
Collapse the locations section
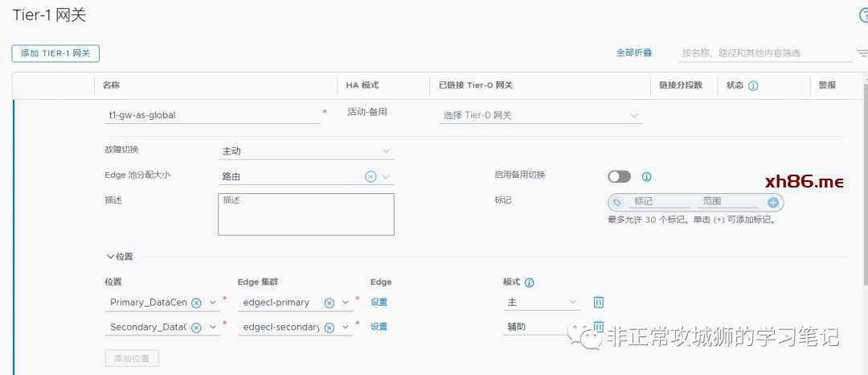pyautogui.click(x=111, y=257)
